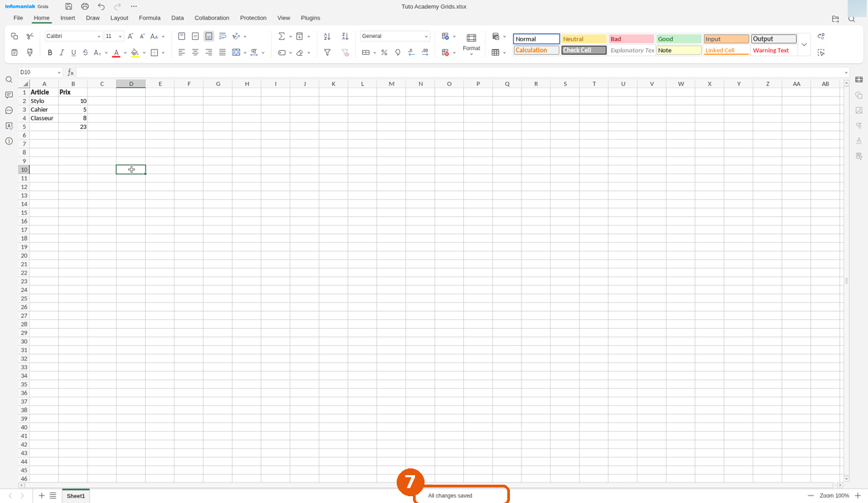Apply a filter with the funnel icon
Screen dimensions: 868x503
click(328, 52)
